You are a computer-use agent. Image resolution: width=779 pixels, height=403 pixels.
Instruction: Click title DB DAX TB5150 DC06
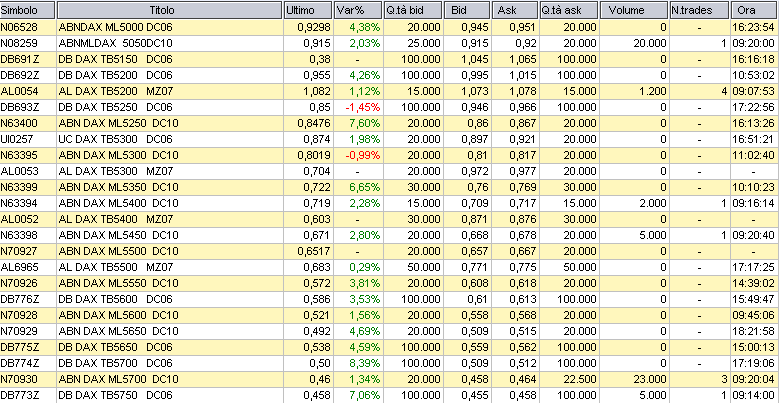pyautogui.click(x=115, y=59)
